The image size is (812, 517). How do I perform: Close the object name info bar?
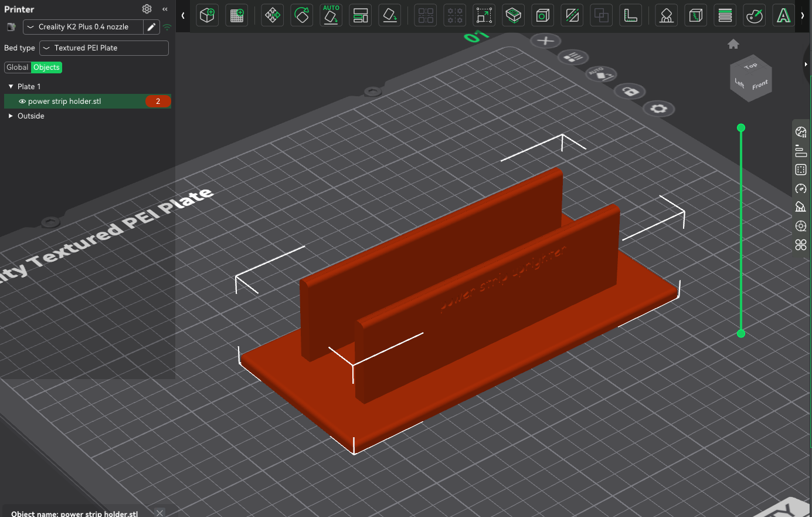[x=160, y=512]
